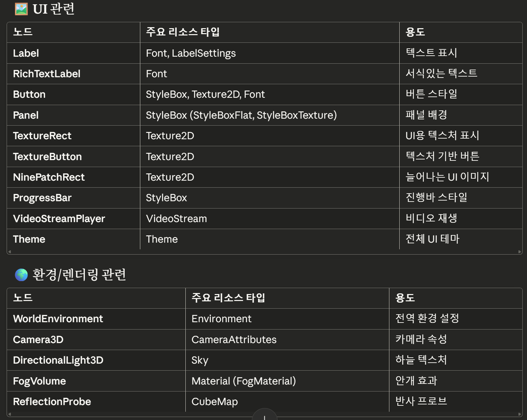Click the Font, LabelSettings resource cell

191,53
